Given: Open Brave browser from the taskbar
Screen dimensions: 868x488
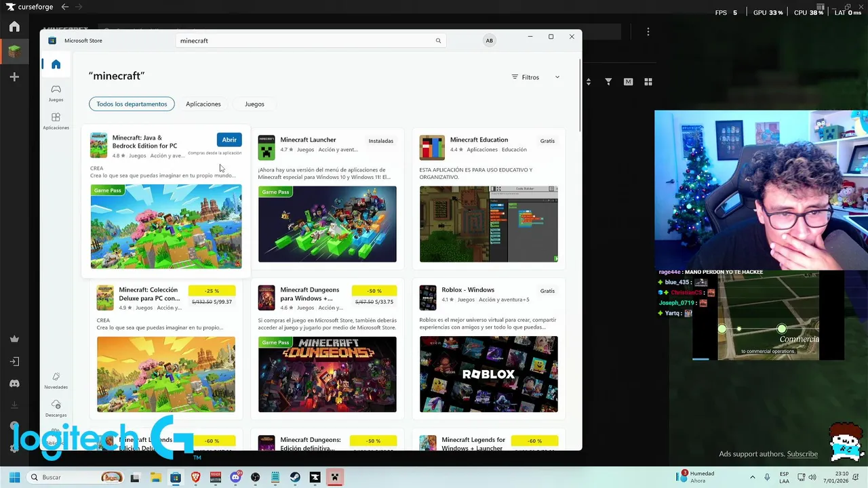Looking at the screenshot, I should [x=195, y=477].
